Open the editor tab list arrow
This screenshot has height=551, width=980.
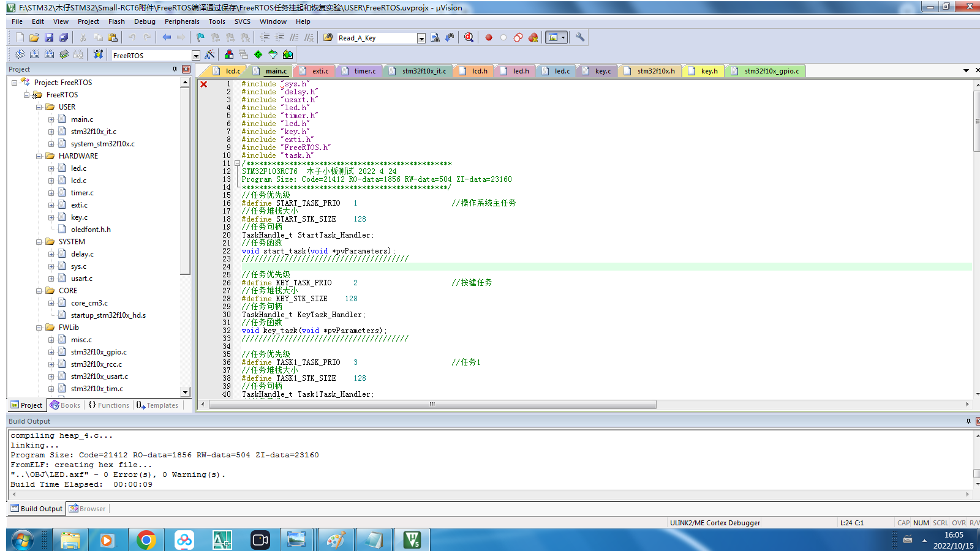[966, 71]
